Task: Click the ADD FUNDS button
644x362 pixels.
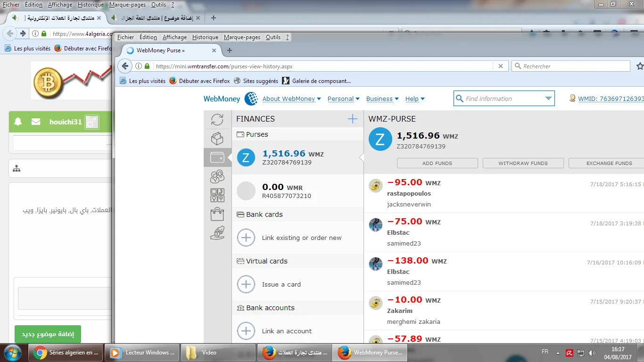Action: pyautogui.click(x=437, y=163)
